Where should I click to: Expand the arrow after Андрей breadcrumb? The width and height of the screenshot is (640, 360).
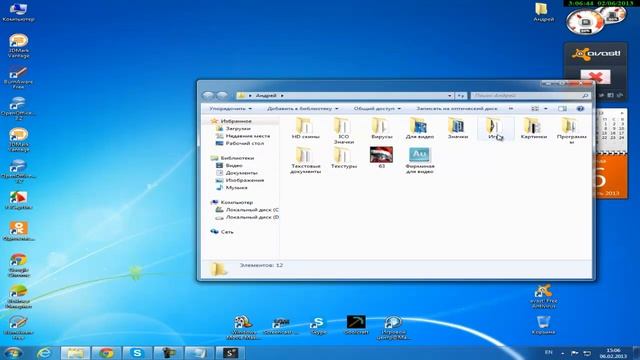pos(282,96)
